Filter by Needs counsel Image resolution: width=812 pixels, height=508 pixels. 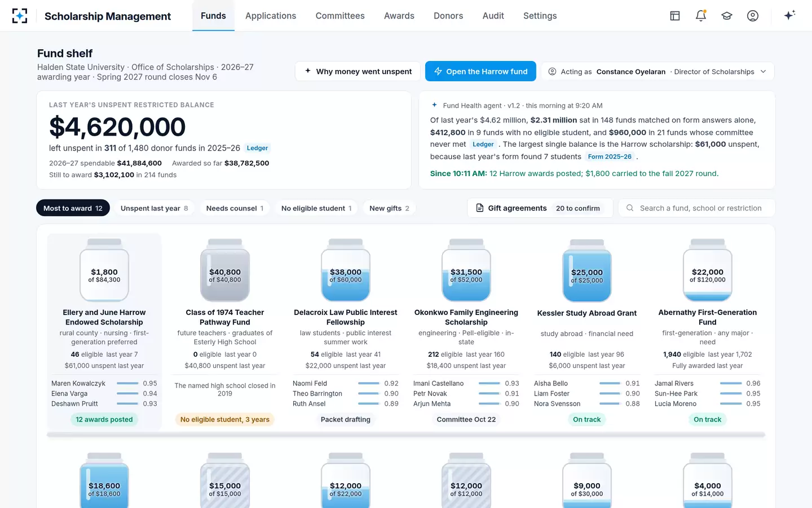[x=235, y=208]
